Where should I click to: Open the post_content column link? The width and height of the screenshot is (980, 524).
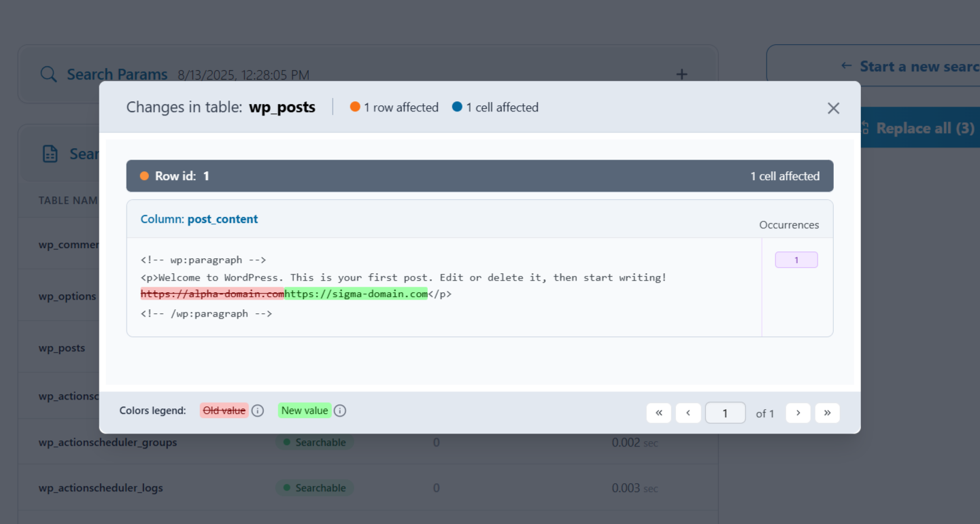pyautogui.click(x=222, y=219)
